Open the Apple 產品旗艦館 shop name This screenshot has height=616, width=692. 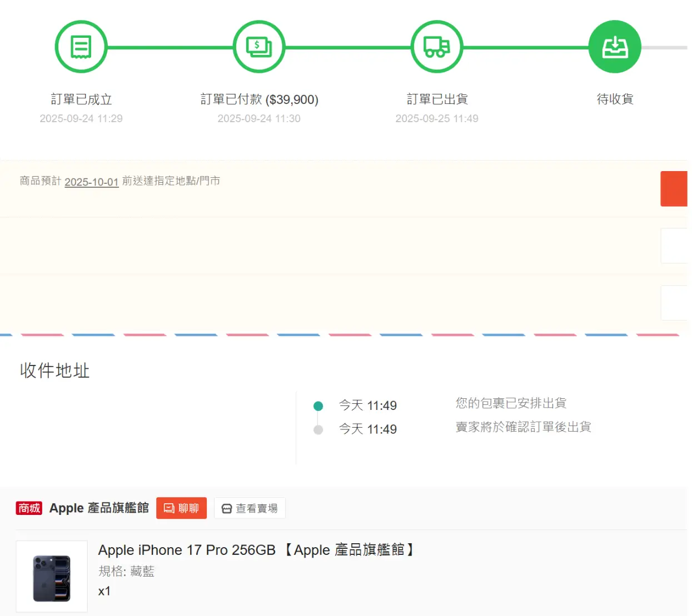[x=99, y=508]
